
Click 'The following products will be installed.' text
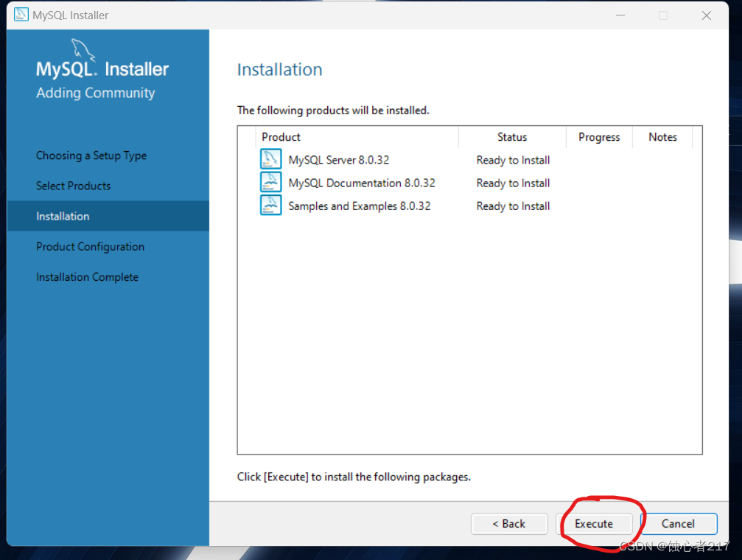coord(333,111)
